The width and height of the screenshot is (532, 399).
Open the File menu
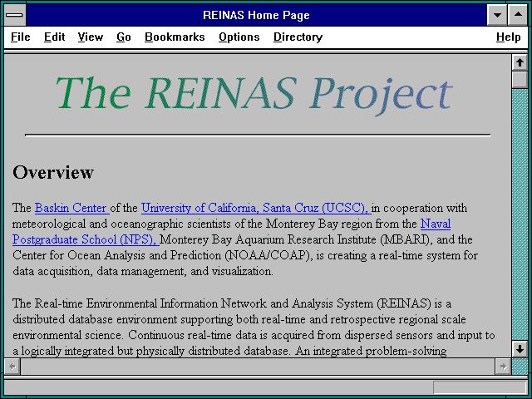click(20, 37)
